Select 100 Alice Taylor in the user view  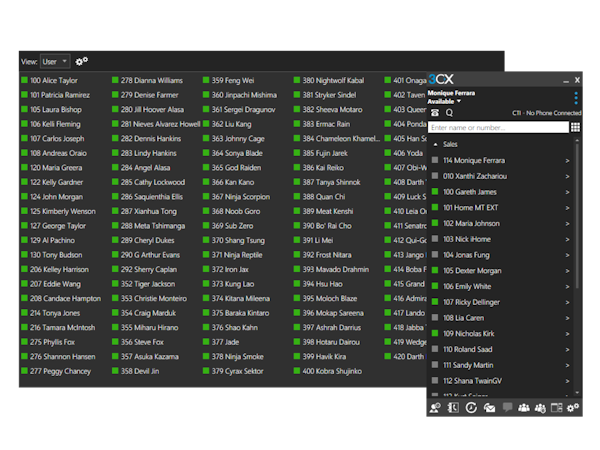pos(50,80)
